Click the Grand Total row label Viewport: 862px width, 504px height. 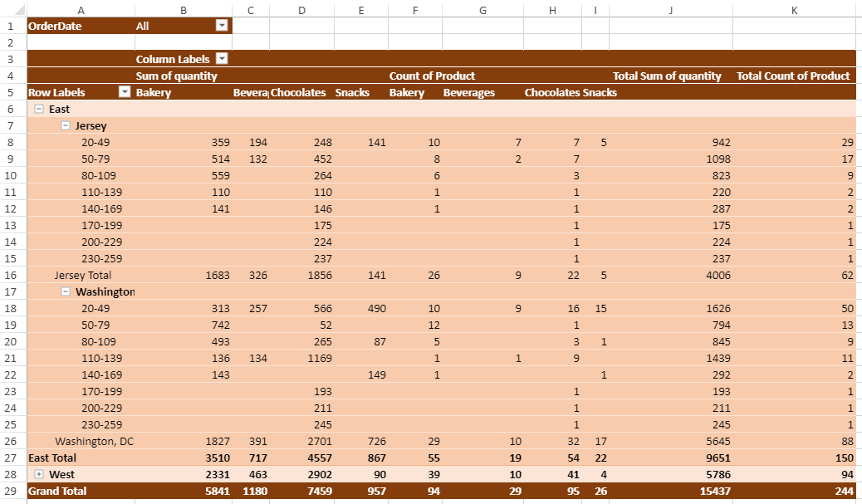pos(57,491)
